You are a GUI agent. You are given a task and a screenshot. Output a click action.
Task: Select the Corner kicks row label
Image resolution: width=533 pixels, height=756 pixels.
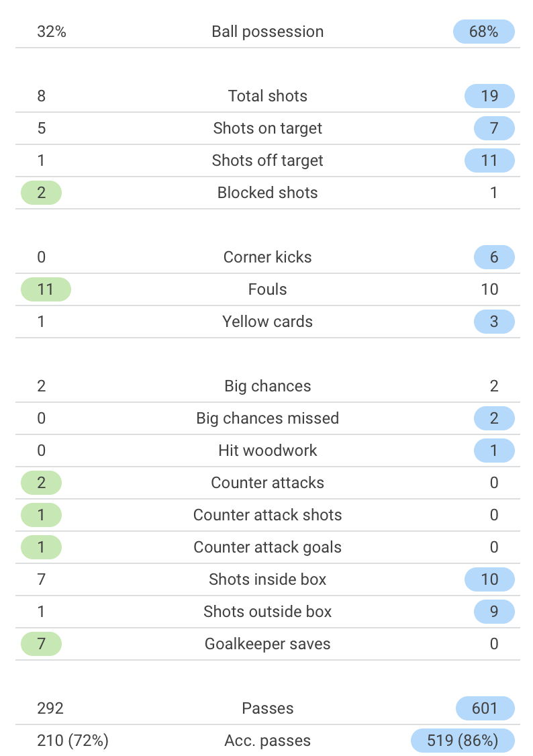tap(267, 257)
